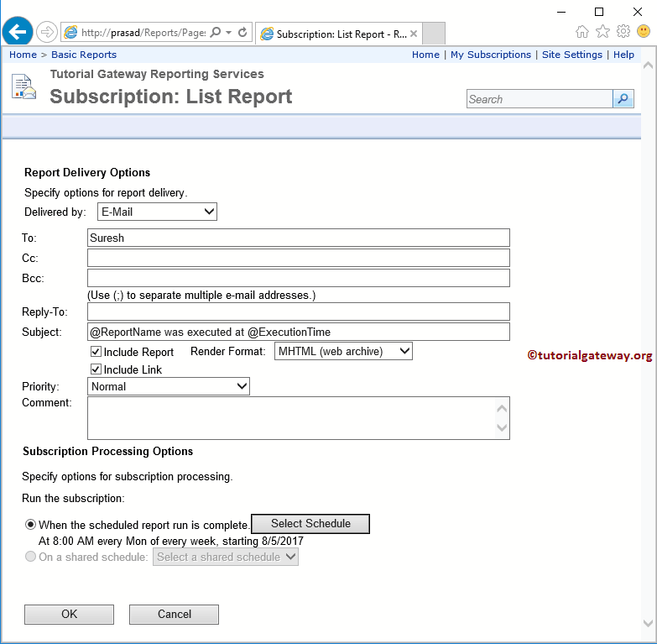
Task: Minimize the browser window
Action: tap(561, 12)
